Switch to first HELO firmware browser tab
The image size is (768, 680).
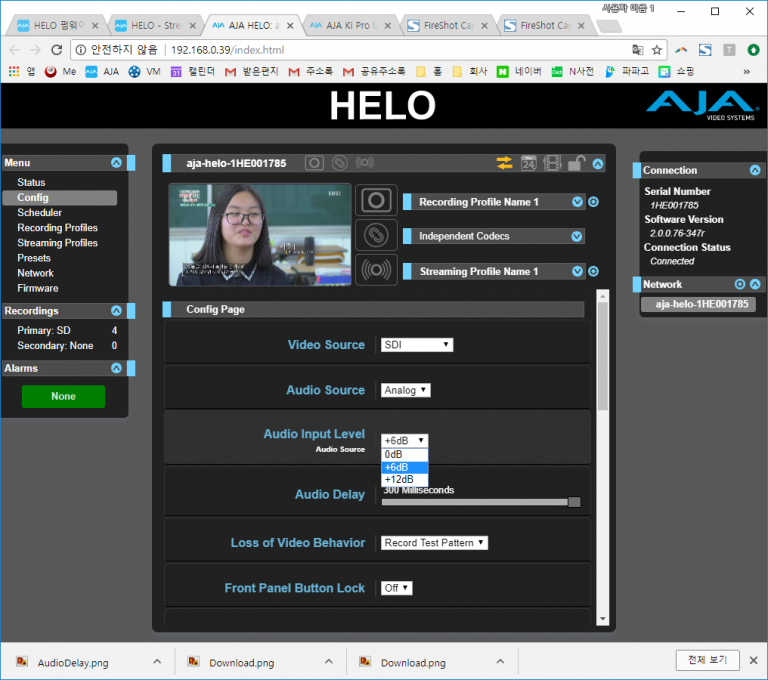[x=58, y=25]
